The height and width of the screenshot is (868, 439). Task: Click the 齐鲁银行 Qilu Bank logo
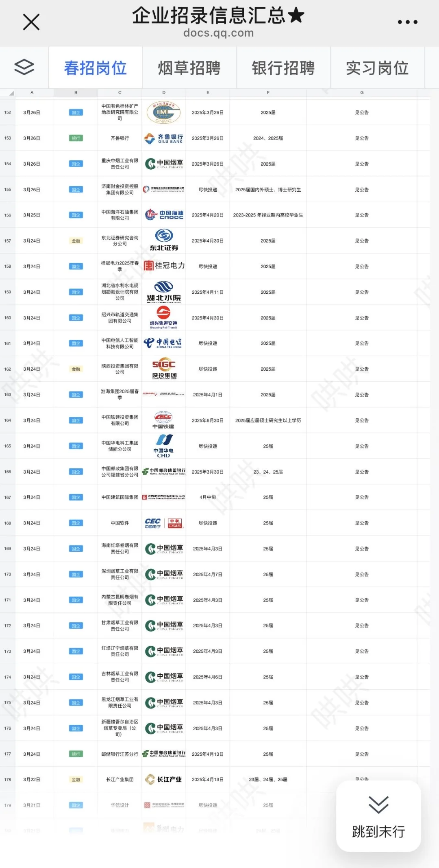pos(164,138)
